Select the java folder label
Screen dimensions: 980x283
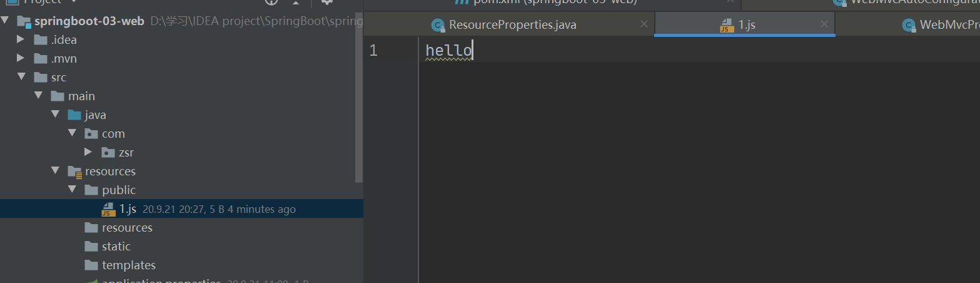pyautogui.click(x=96, y=115)
